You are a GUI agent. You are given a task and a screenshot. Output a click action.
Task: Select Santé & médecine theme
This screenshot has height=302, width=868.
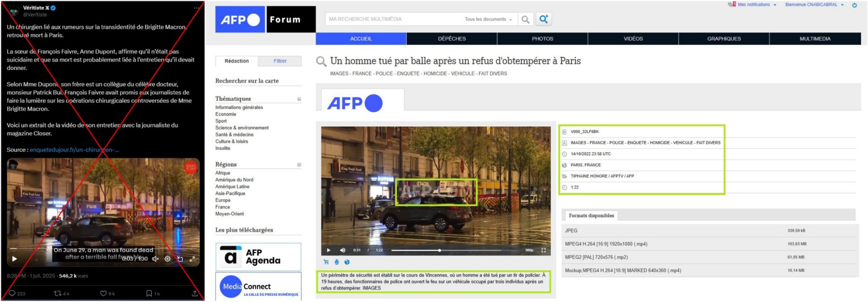234,134
